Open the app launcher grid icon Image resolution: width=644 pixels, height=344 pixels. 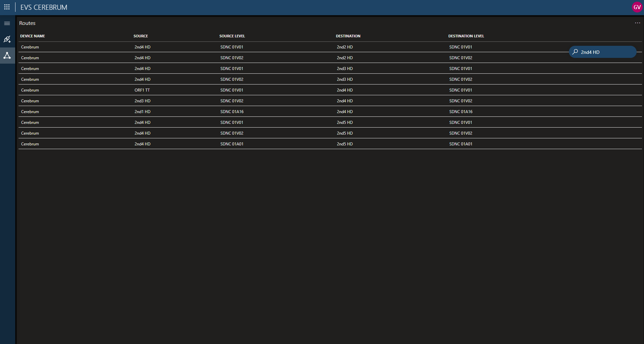[x=7, y=7]
